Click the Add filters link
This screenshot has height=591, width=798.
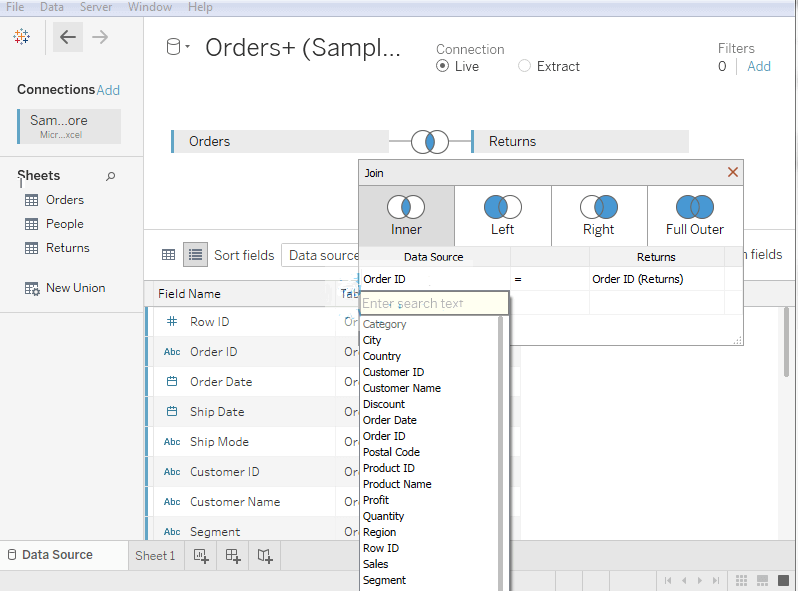click(x=758, y=66)
